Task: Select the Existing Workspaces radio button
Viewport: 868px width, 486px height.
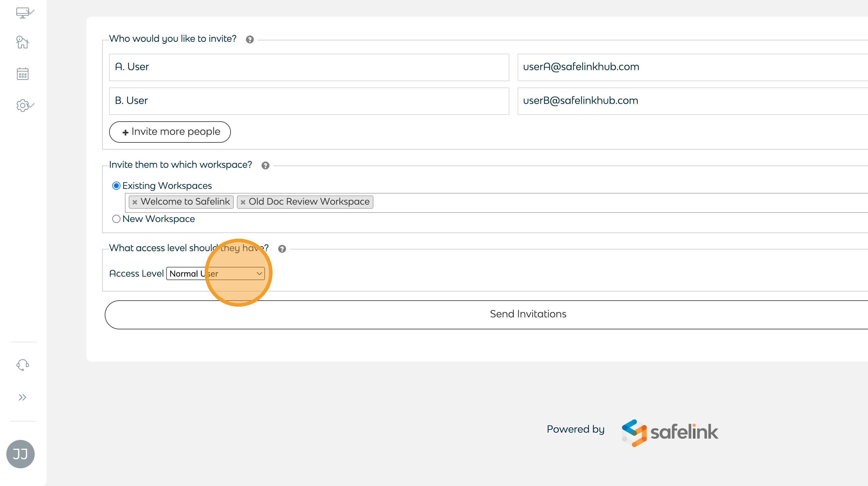Action: 116,186
